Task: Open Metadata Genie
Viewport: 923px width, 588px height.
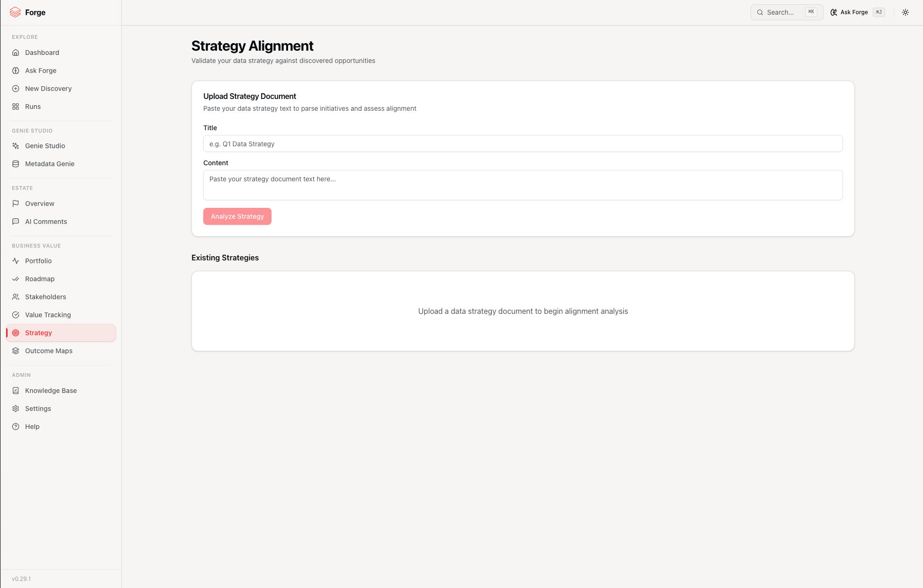Action: coord(61,164)
